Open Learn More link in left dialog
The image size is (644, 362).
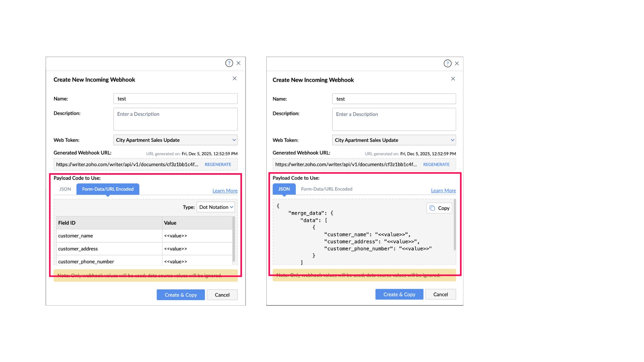pos(225,191)
